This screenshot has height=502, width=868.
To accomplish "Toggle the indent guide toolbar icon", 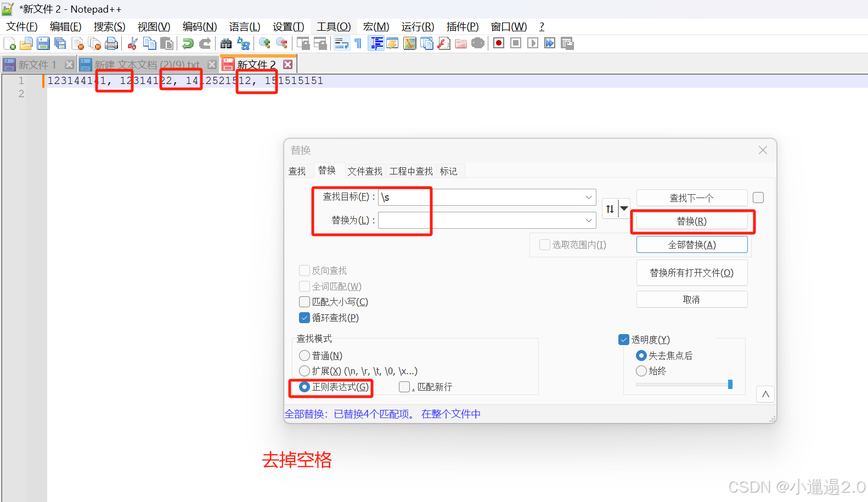I will tap(376, 43).
